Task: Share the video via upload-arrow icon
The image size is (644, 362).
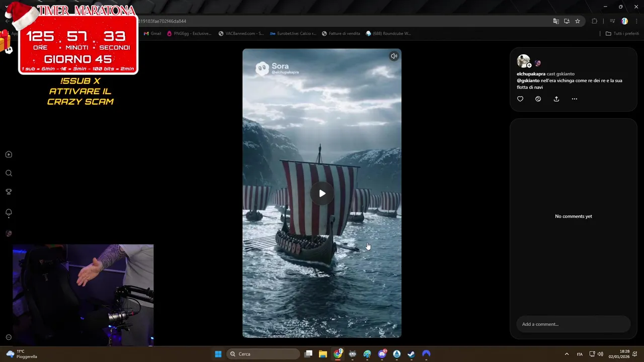Action: (556, 99)
